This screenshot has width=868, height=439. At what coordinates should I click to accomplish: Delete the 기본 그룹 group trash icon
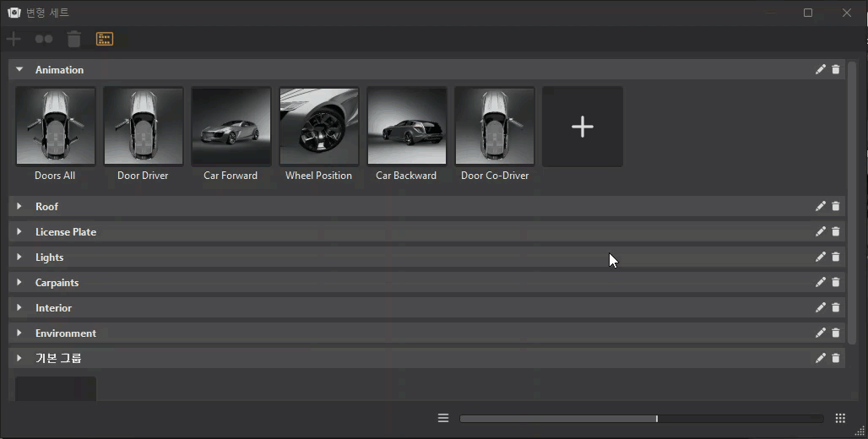[x=836, y=358]
